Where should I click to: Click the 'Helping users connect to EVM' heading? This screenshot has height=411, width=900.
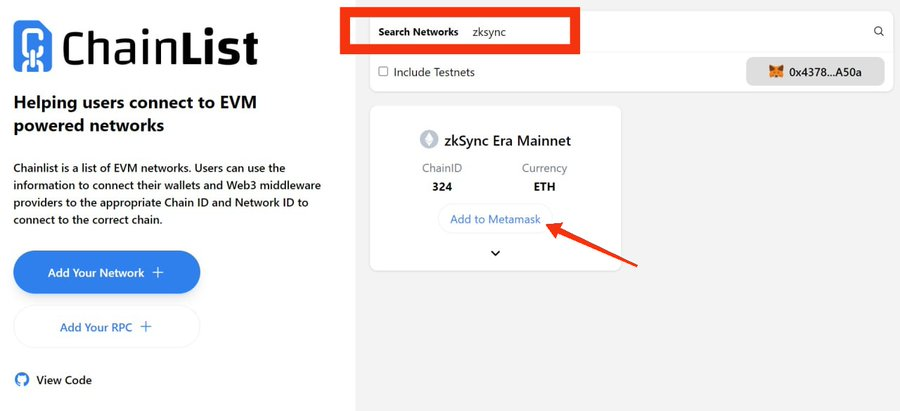tap(135, 114)
